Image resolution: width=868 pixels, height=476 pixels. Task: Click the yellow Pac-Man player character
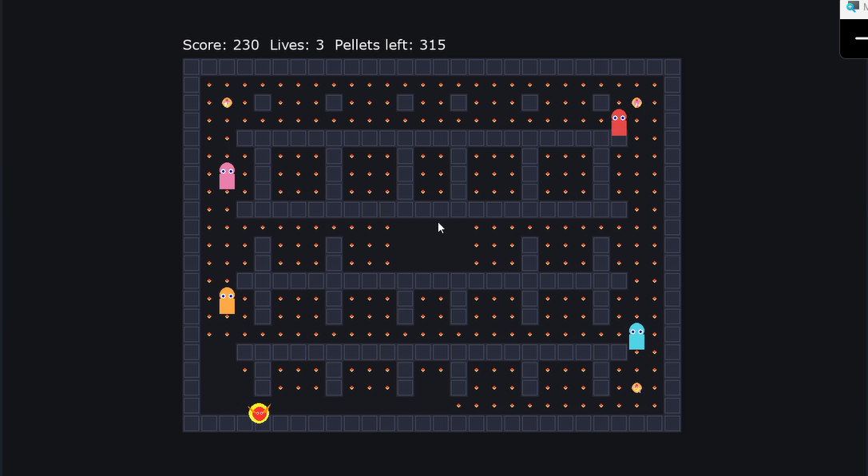pyautogui.click(x=259, y=413)
